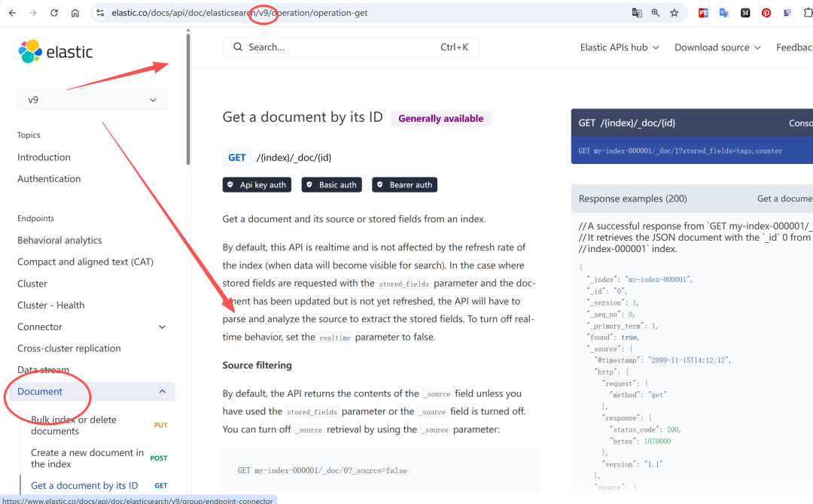This screenshot has height=504, width=813.
Task: Open the database search extension icon
Action: click(787, 13)
